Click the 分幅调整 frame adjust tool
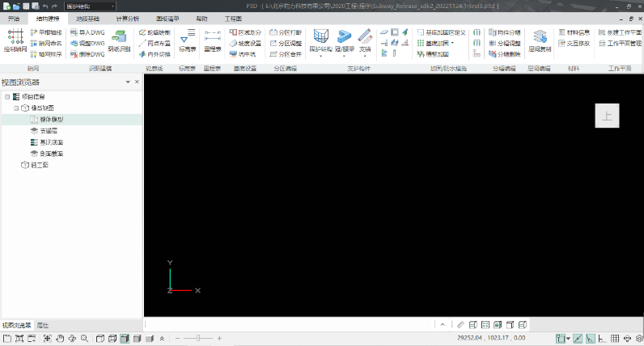The image size is (644, 346). (x=505, y=43)
